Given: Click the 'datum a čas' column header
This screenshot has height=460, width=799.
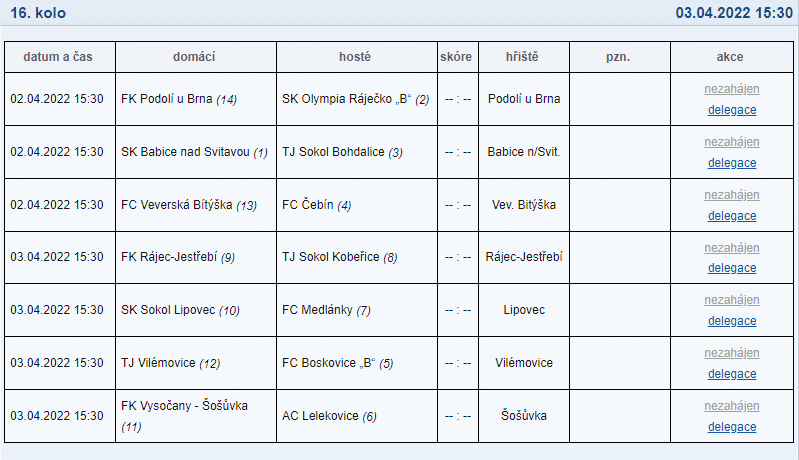Looking at the screenshot, I should click(x=60, y=57).
